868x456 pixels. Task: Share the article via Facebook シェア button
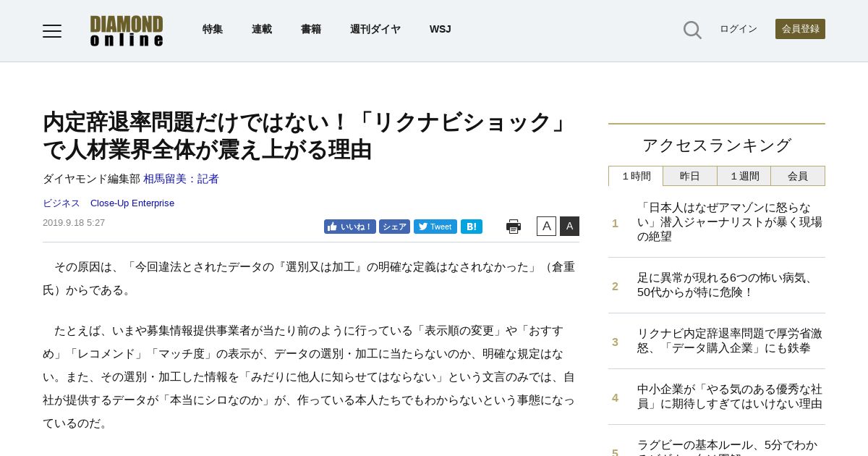[394, 227]
